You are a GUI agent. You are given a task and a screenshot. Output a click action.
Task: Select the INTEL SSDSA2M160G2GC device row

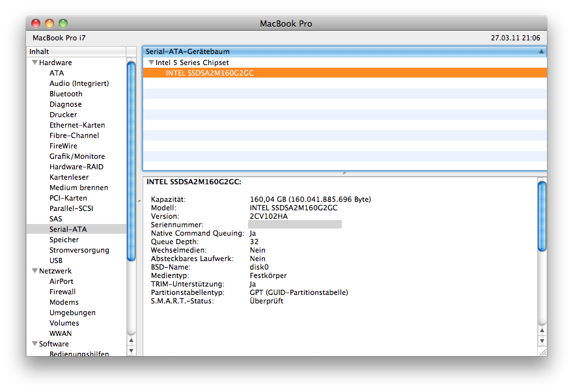tap(344, 73)
